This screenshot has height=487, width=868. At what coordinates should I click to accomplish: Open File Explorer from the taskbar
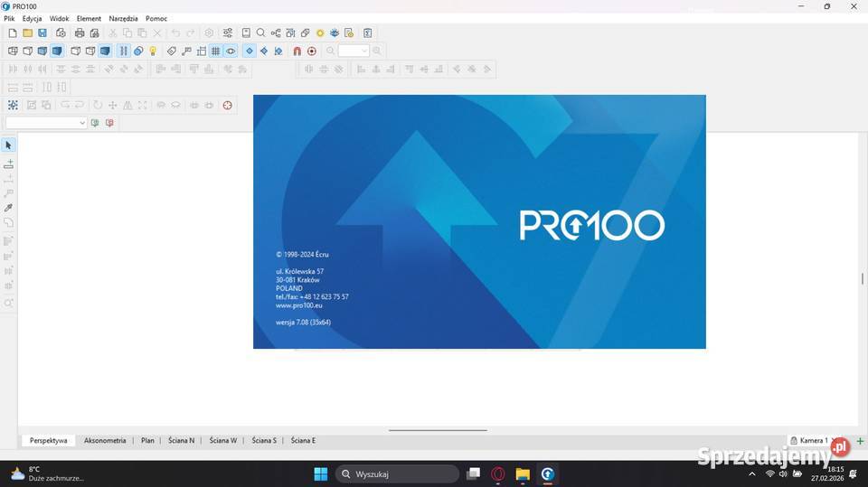[523, 474]
